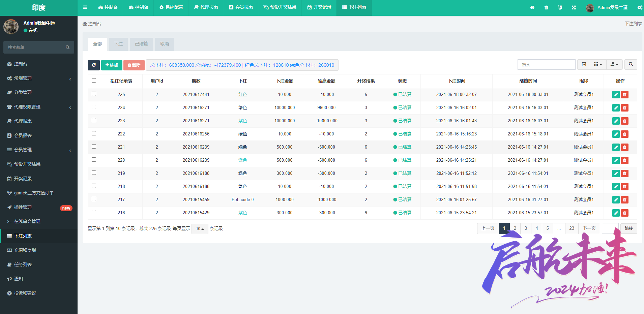This screenshot has height=314, width=644.
Task: Open 充值和提现 in sidebar
Action: coord(39,250)
